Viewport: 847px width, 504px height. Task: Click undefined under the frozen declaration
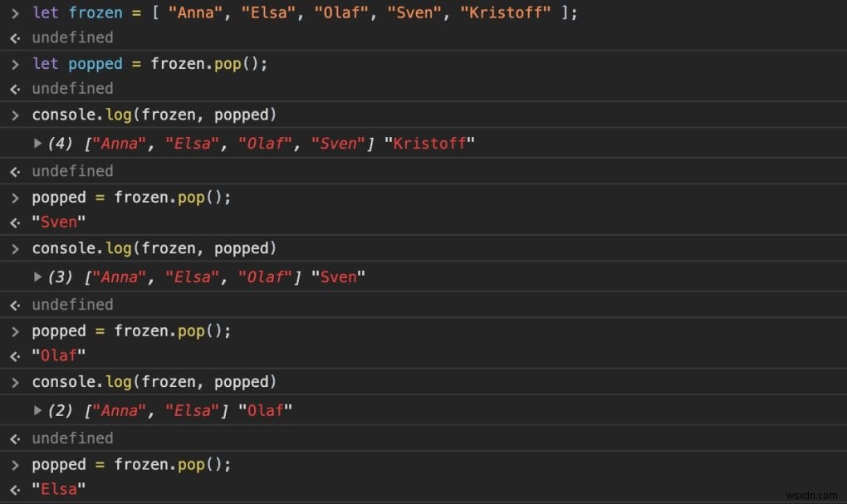[72, 37]
